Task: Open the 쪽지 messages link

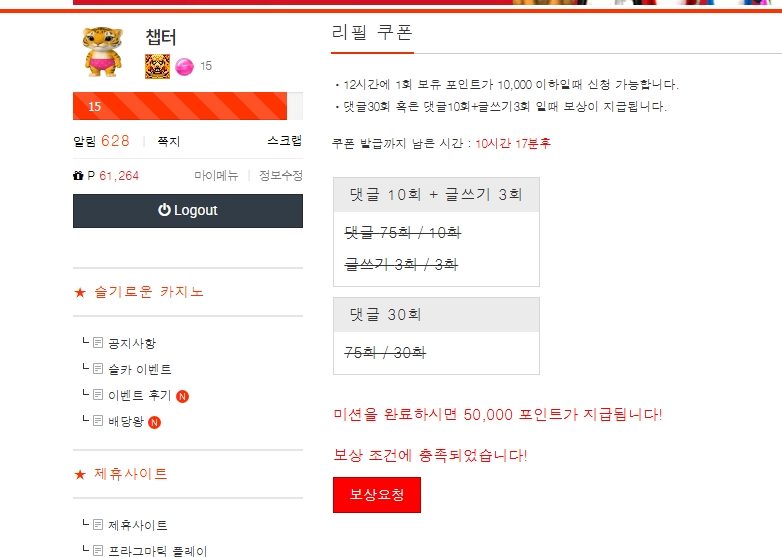Action: point(168,142)
